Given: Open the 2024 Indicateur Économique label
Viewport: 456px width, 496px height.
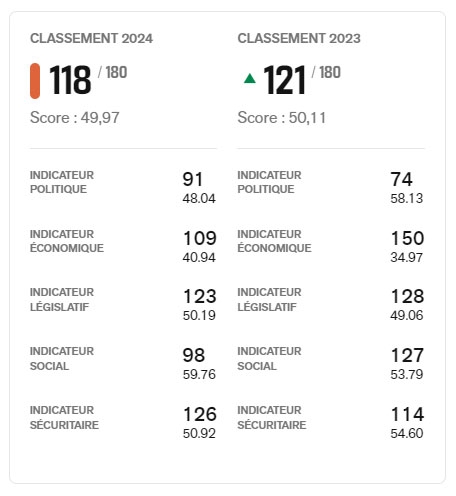Looking at the screenshot, I should coord(67,241).
